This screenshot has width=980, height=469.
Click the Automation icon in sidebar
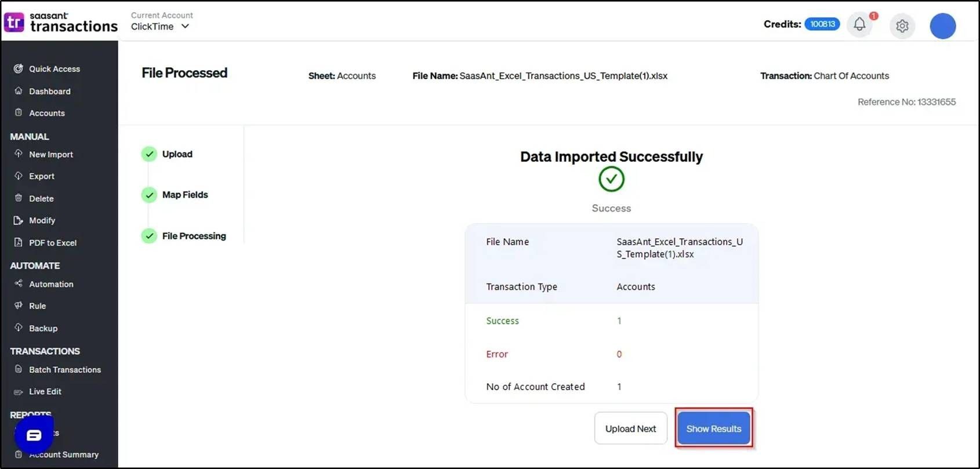19,283
